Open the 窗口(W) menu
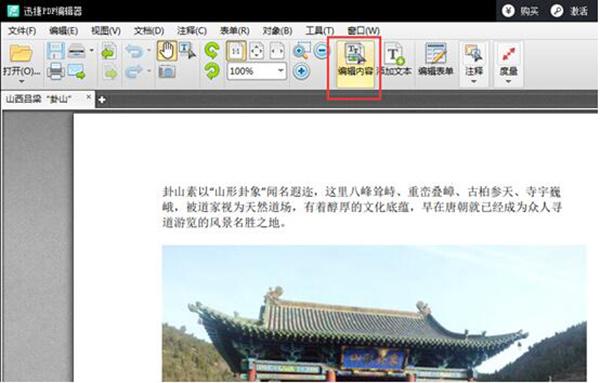Image resolution: width=600 pixels, height=383 pixels. click(x=363, y=31)
